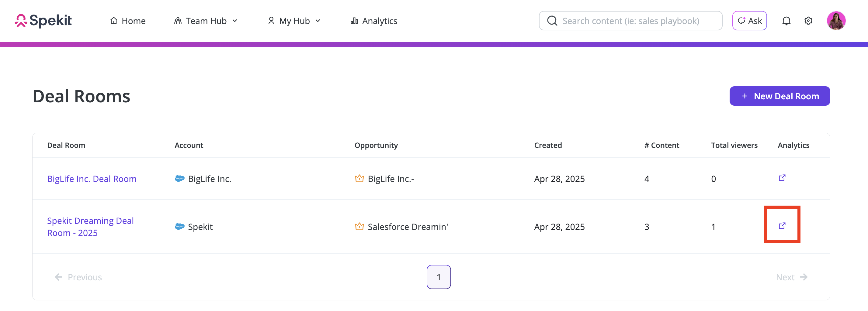Select the BigLife Inc.- opportunity
868x311 pixels.
click(x=384, y=179)
